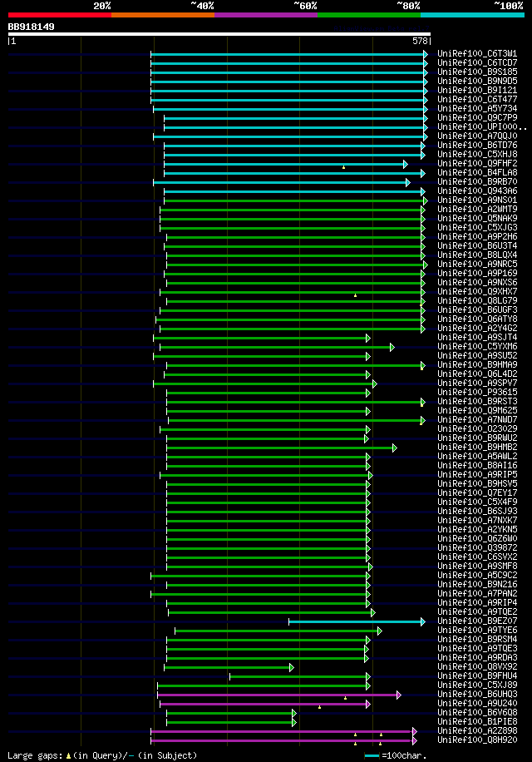Open the UniRef100_C6TCD7 hit label
532x762 pixels.
pos(477,62)
